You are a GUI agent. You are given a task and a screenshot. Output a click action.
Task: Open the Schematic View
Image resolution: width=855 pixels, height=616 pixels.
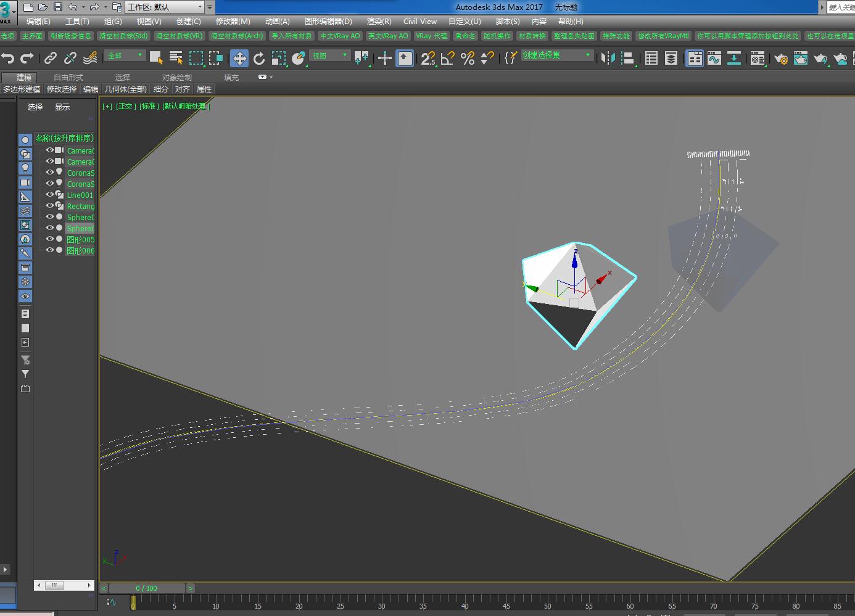pos(734,58)
